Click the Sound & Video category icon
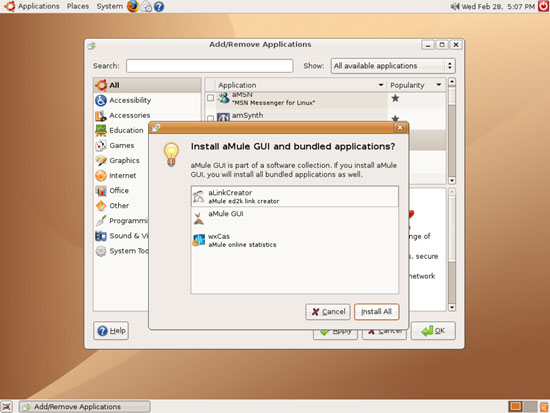Screen dimensions: 550x413 coord(101,236)
